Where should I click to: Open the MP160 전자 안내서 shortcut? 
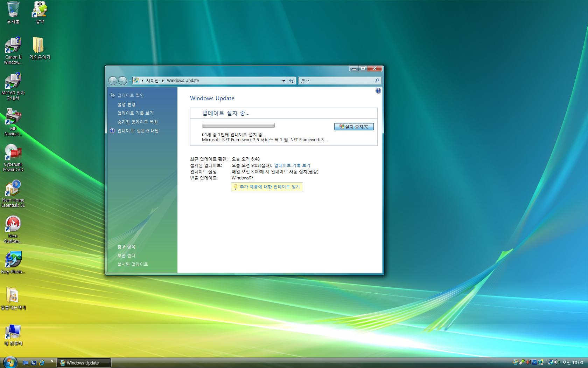(x=13, y=86)
